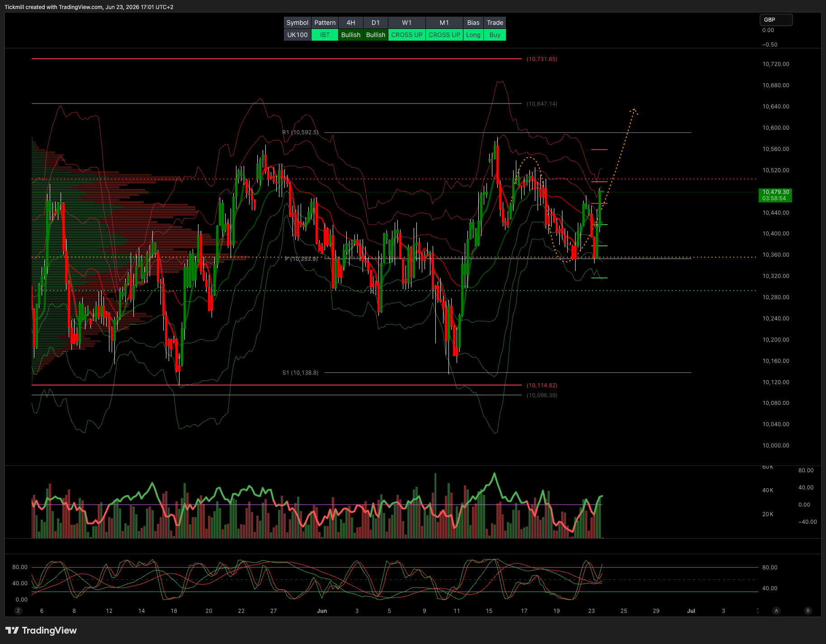Click the 4H column header
The image size is (826, 644).
[351, 23]
